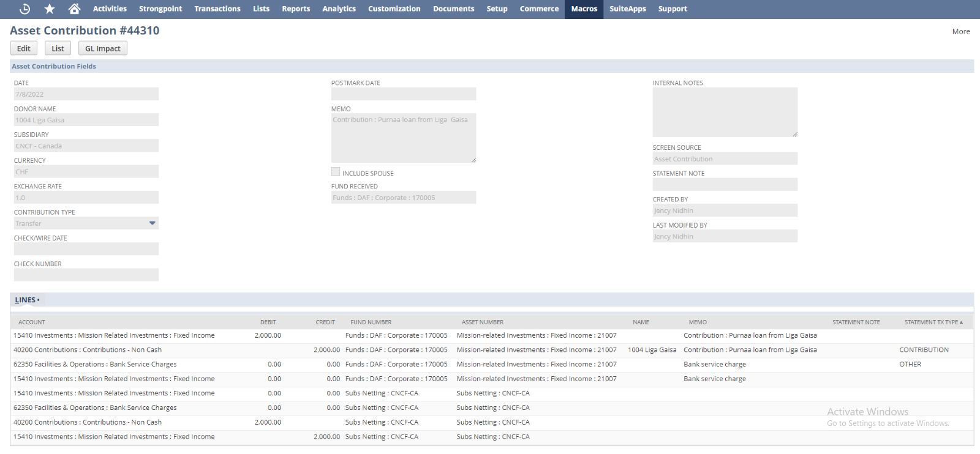Click the Check Number field
Viewport: 980px width, 454px height.
coord(86,275)
